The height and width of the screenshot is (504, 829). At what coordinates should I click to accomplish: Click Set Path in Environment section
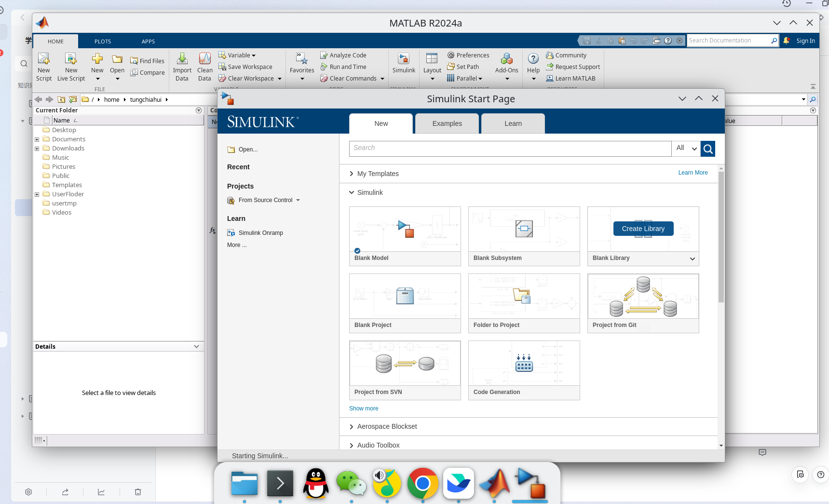(x=463, y=67)
